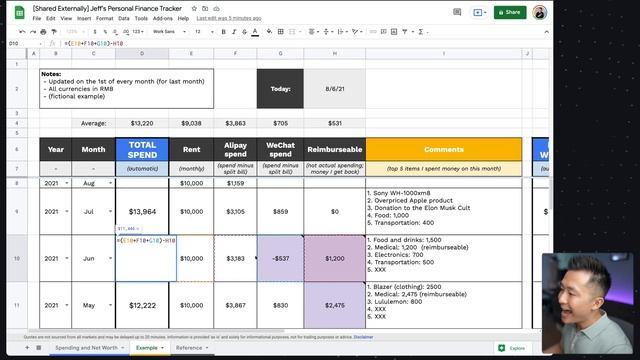
Task: Open comment history icon
Action: coord(457,12)
